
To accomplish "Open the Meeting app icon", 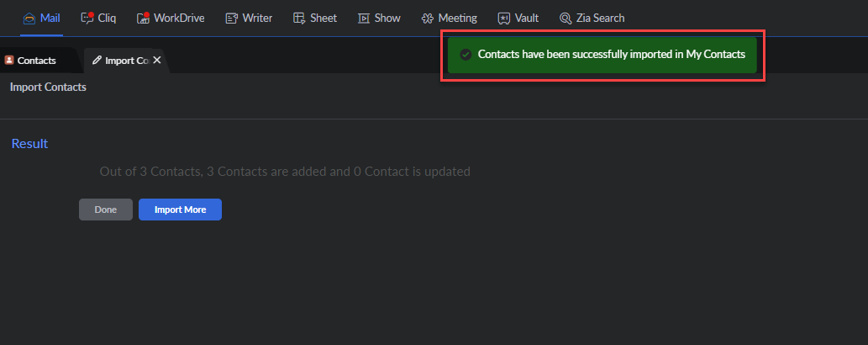I will pyautogui.click(x=428, y=18).
